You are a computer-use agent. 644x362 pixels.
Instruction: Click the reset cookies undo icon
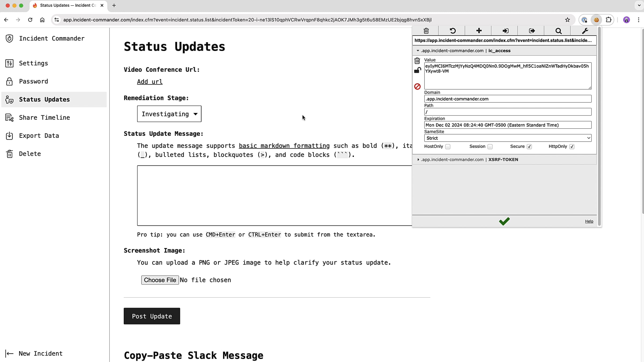(452, 31)
